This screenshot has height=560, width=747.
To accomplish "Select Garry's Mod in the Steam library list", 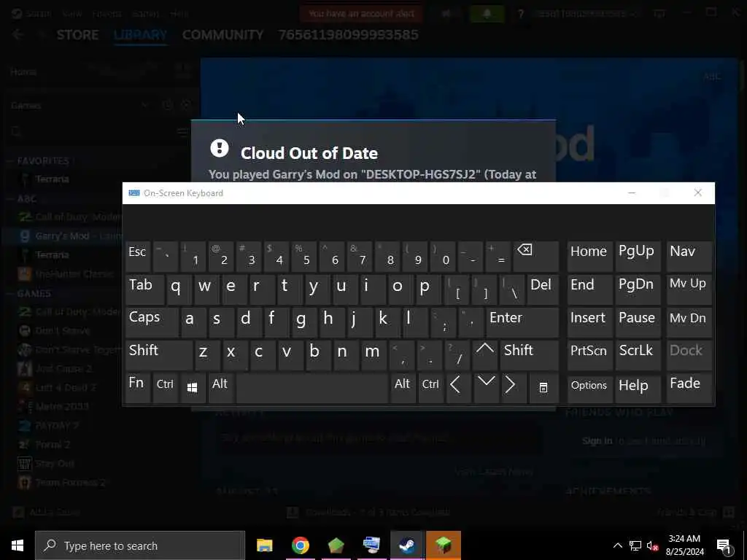I will coord(62,236).
